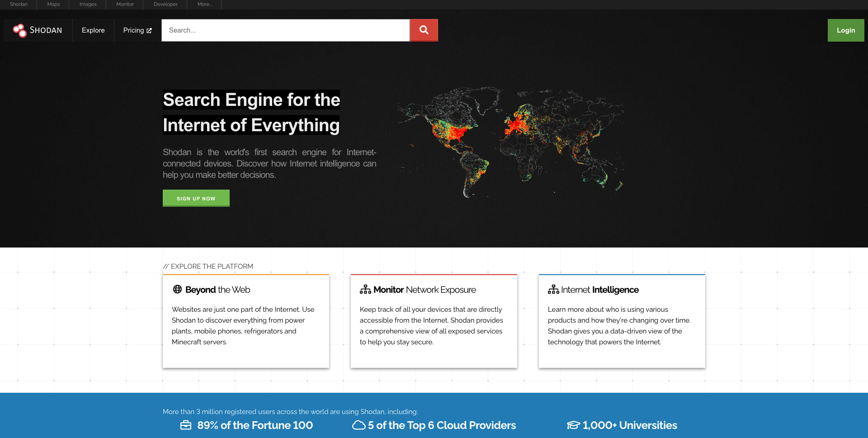
Task: Go to the Explore page
Action: click(93, 30)
